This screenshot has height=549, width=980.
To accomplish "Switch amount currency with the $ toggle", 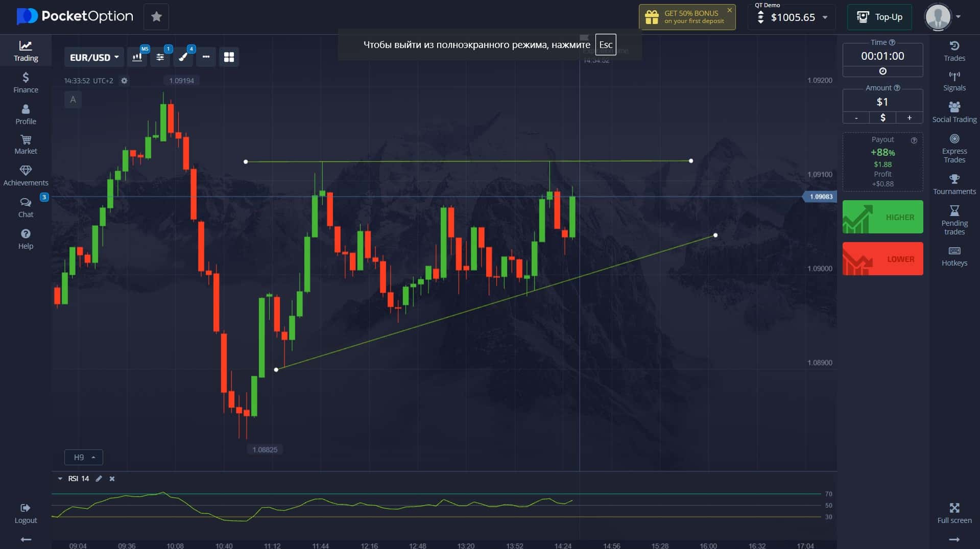I will pos(882,118).
